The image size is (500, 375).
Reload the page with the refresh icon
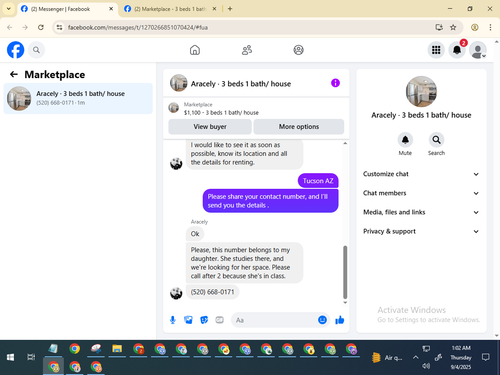tap(41, 27)
